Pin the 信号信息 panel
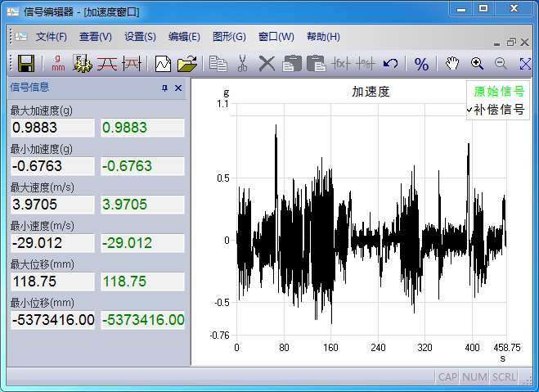Viewport: 539px width, 392px height. pyautogui.click(x=164, y=88)
